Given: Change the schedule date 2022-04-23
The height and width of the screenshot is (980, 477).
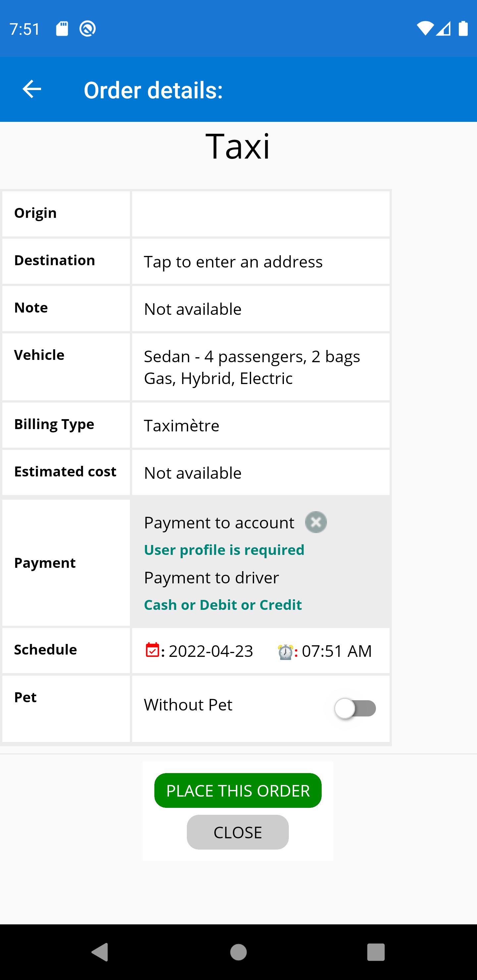Looking at the screenshot, I should [211, 651].
